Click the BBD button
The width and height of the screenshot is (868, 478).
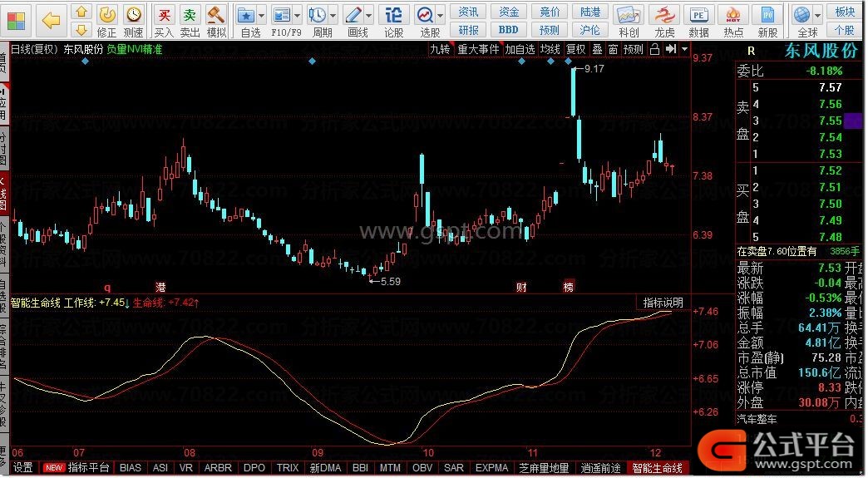click(509, 30)
